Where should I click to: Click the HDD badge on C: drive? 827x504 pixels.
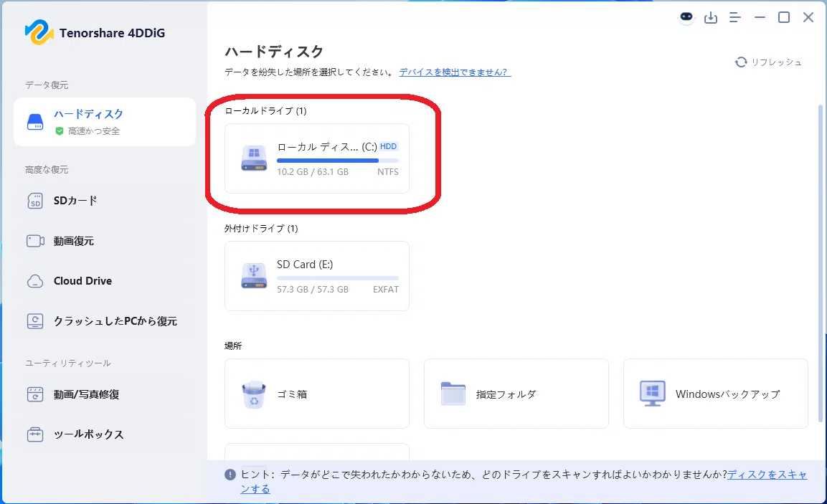click(x=388, y=146)
